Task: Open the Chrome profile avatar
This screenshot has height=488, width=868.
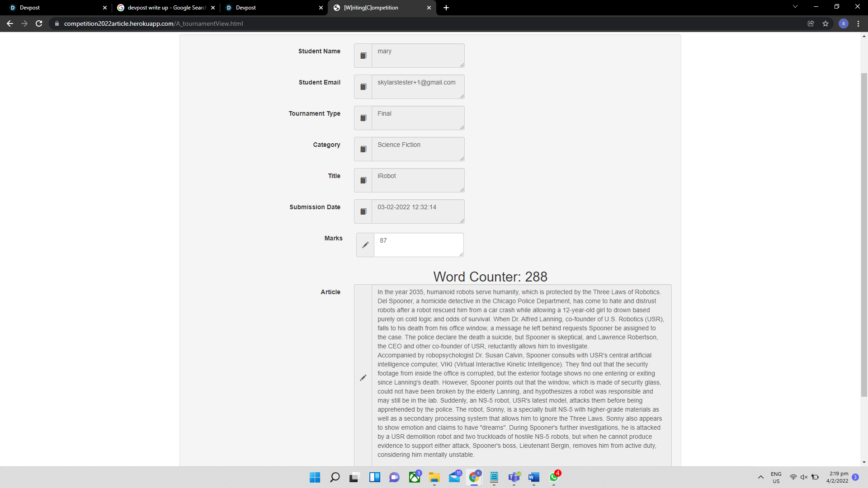Action: tap(843, 23)
